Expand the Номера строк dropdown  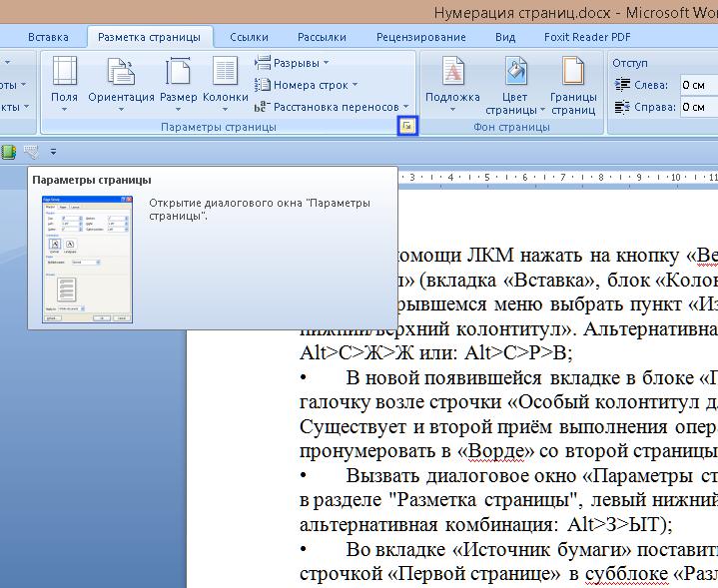(x=309, y=85)
